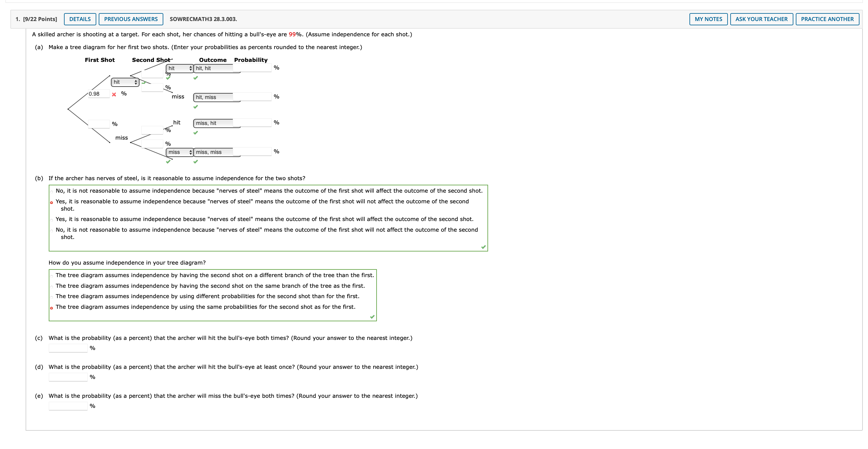Open the Second Shot top 'hit' dropdown
The width and height of the screenshot is (868, 449).
[x=179, y=68]
